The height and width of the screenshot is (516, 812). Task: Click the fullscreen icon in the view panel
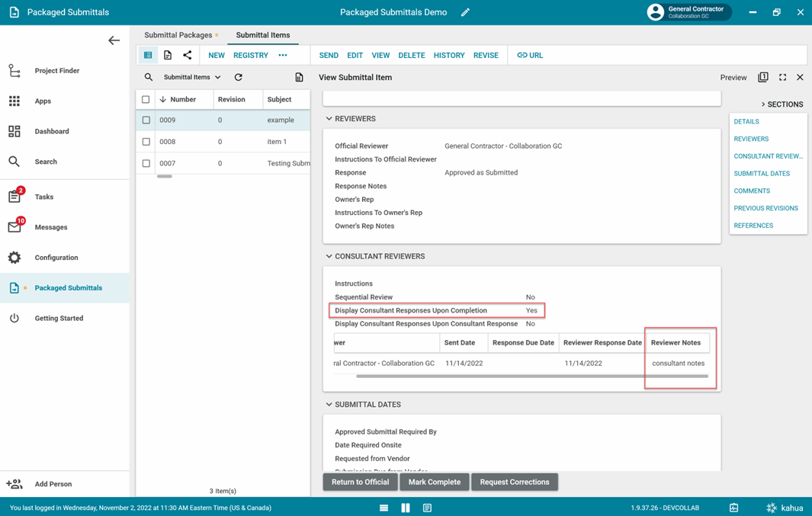point(782,78)
